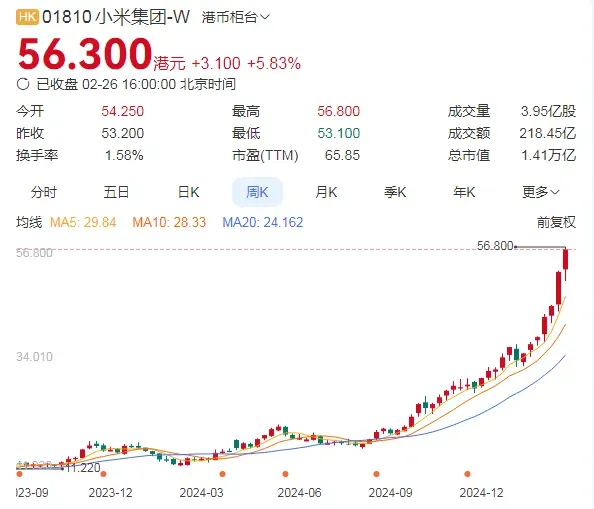
Task: Click the 总市值 value 1.41万亿
Action: [548, 155]
